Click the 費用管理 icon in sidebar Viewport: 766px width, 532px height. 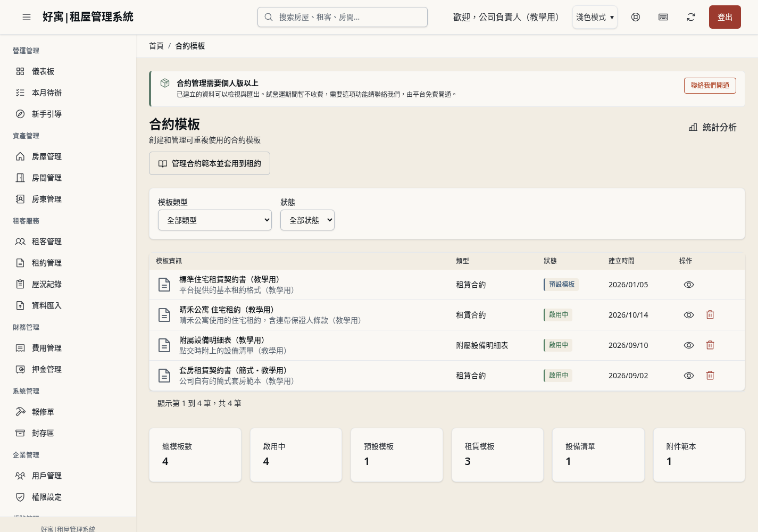click(20, 348)
